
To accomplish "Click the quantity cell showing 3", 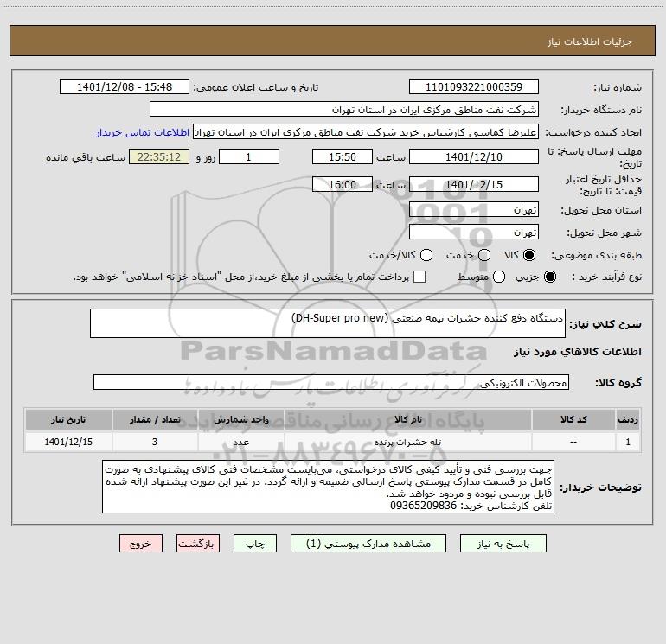I will (155, 442).
